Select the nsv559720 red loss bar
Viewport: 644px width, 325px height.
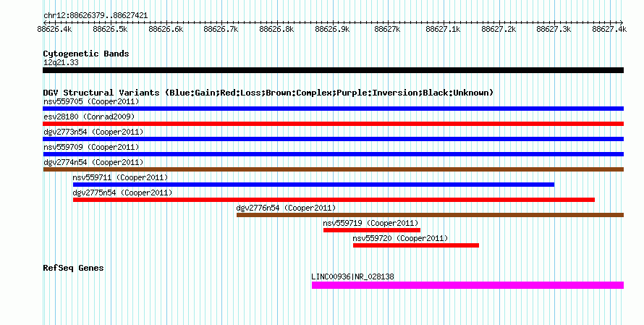pos(416,245)
